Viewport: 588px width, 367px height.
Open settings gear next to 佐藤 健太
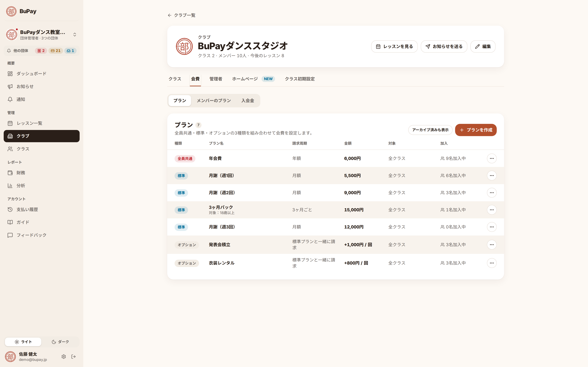point(64,357)
